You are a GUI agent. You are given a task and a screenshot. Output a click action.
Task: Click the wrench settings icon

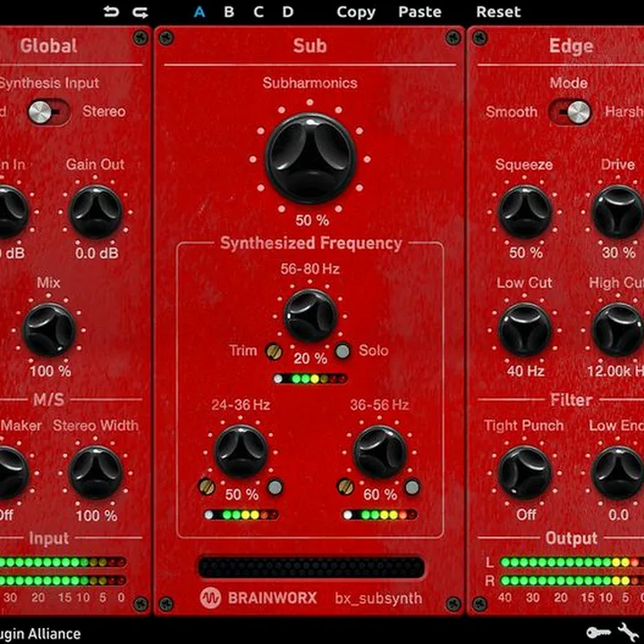point(628,633)
